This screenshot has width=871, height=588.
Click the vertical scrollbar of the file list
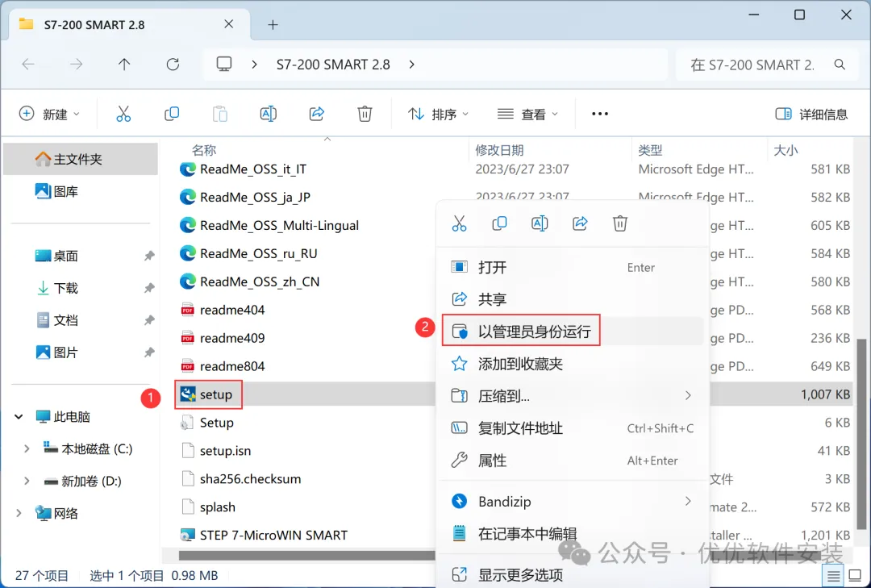point(861,433)
